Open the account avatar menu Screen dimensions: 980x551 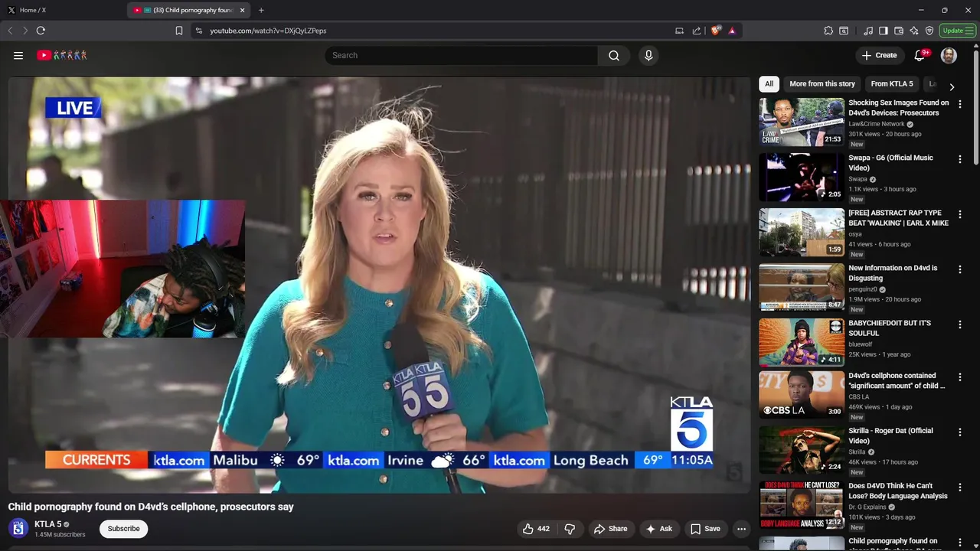(x=949, y=55)
